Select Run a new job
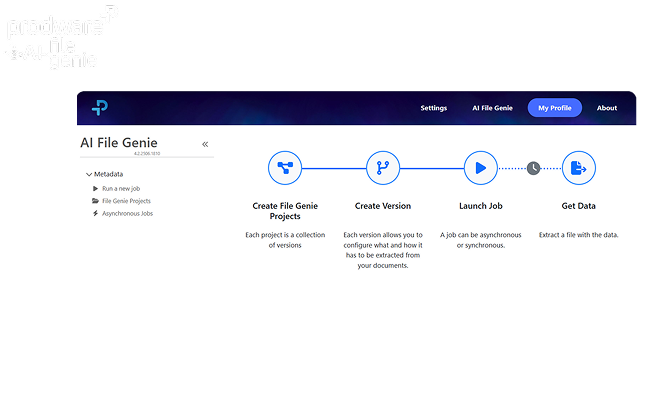649x419 pixels. tap(121, 188)
